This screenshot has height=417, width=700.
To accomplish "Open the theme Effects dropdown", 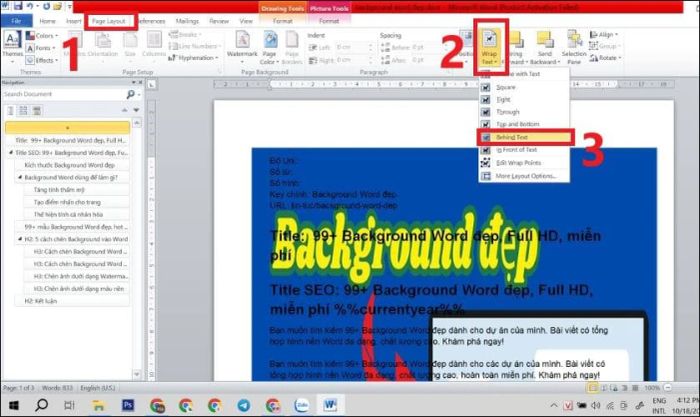I will [x=42, y=60].
